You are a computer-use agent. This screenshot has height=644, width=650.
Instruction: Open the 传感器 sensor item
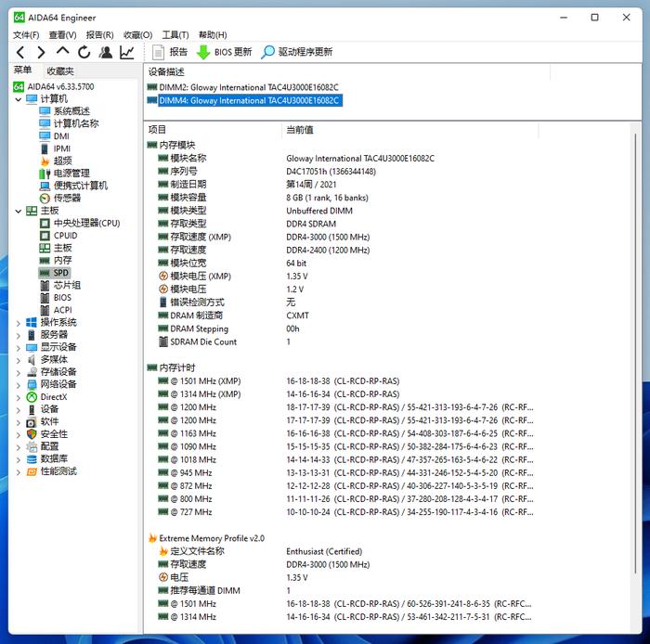pyautogui.click(x=60, y=198)
